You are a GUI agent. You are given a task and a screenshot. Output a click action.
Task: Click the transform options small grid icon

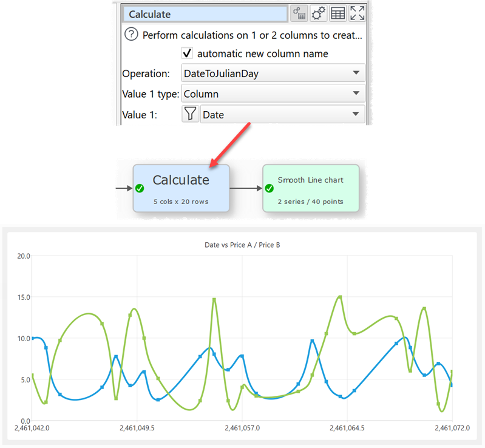299,13
